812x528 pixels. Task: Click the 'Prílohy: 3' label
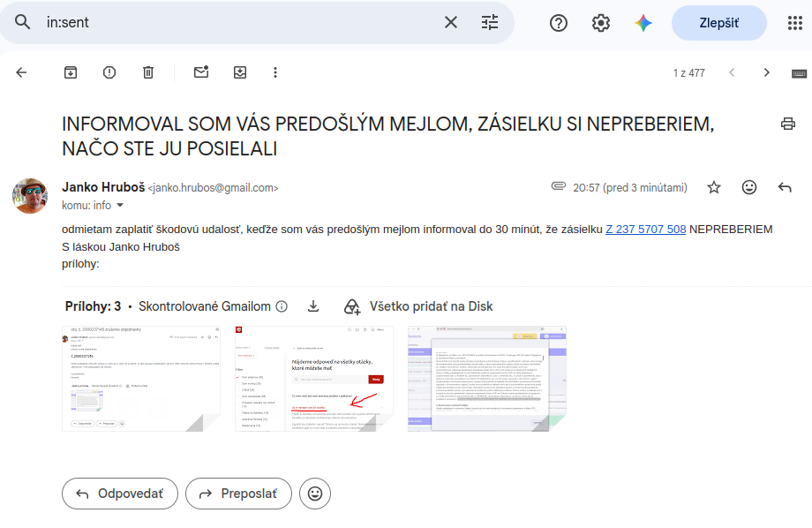coord(93,306)
